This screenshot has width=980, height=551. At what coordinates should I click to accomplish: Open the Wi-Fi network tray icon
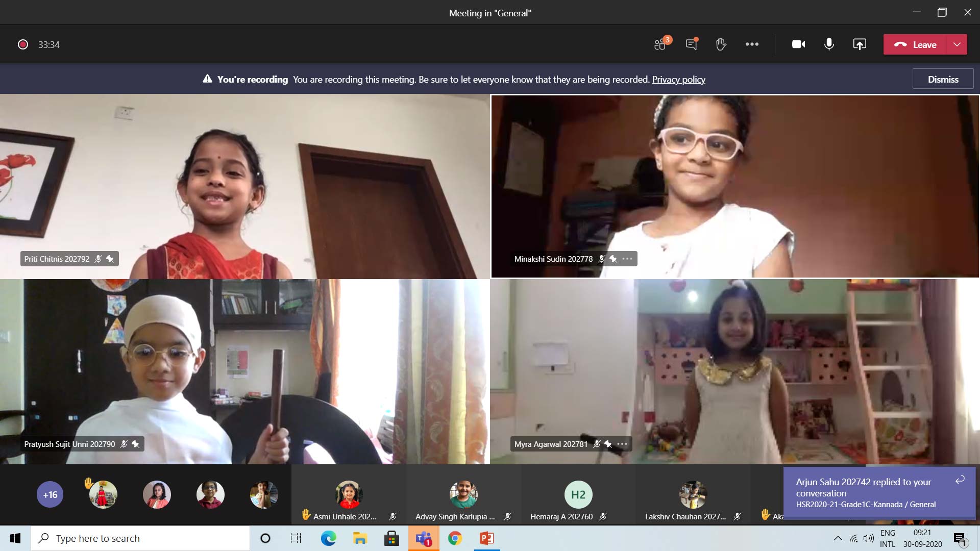click(853, 538)
